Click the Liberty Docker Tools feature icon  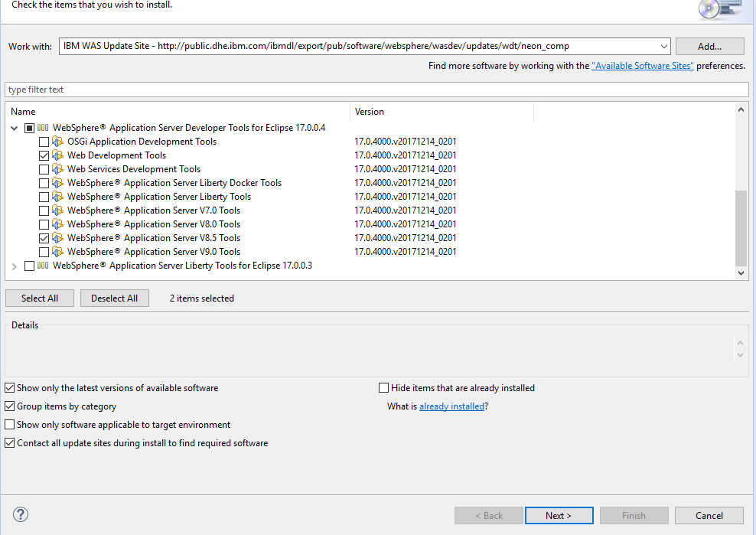pos(58,183)
